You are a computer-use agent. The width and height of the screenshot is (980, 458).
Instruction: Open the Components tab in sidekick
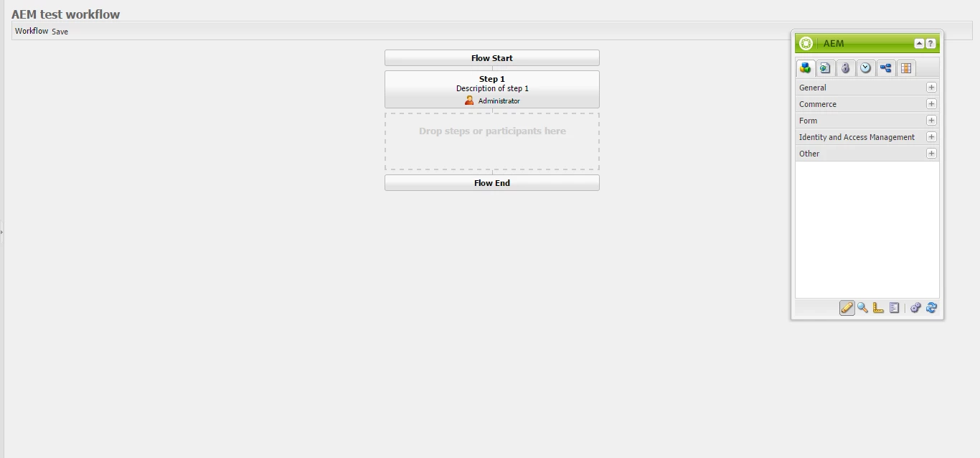806,68
